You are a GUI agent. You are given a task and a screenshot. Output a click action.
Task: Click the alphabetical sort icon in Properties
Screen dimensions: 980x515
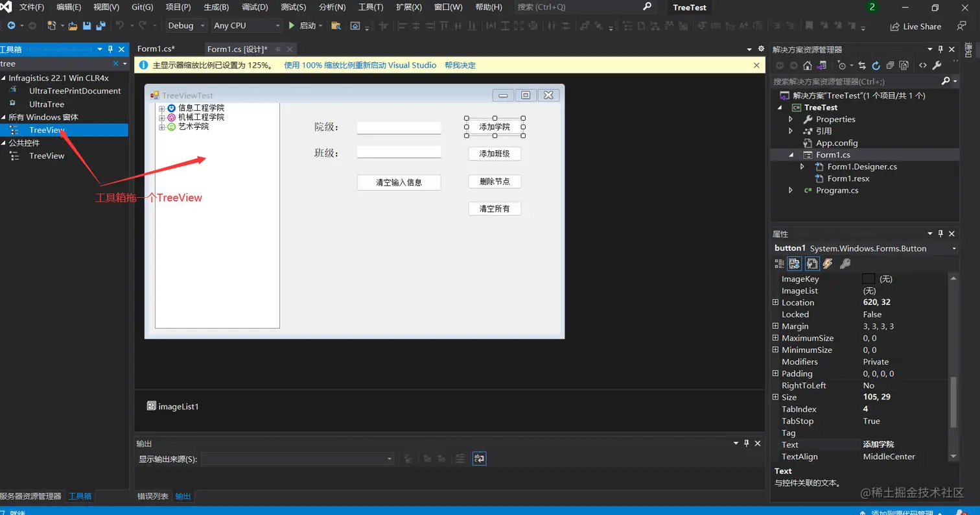[795, 264]
